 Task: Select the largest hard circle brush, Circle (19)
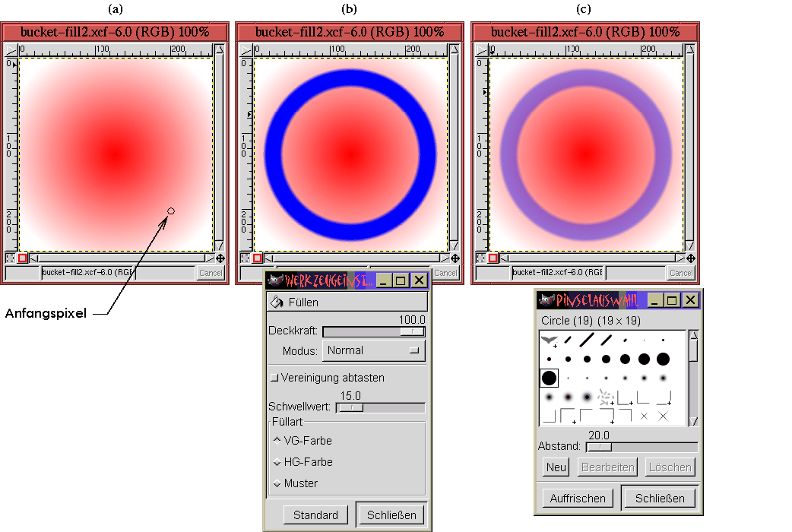pos(549,378)
